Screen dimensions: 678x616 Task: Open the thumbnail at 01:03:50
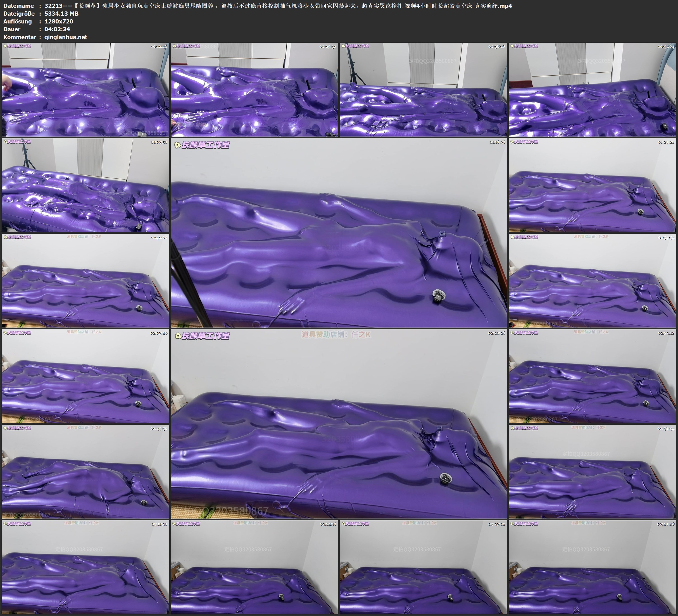[x=85, y=185]
